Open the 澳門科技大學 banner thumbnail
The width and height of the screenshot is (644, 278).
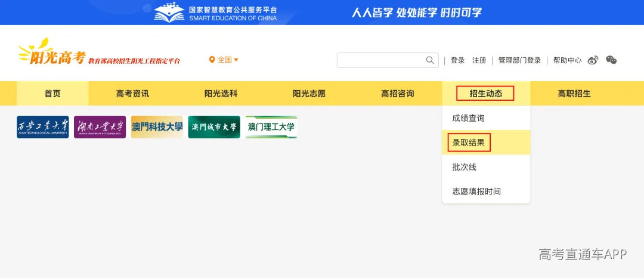click(x=157, y=127)
